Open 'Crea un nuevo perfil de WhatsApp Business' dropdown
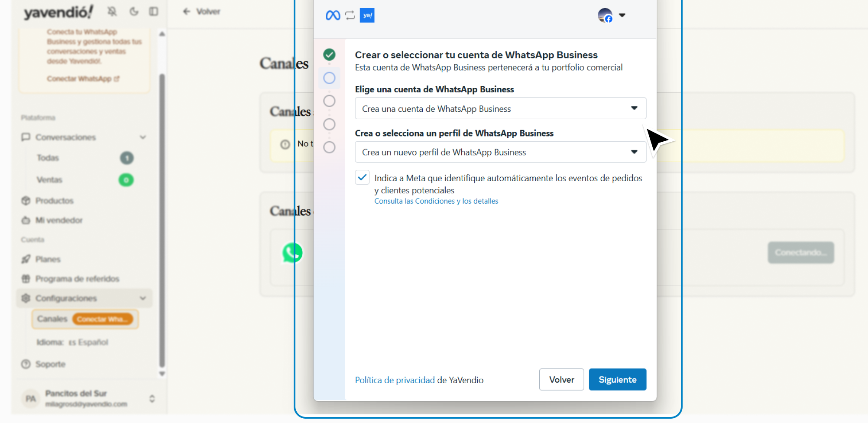Image resolution: width=868 pixels, height=423 pixels. pos(500,152)
